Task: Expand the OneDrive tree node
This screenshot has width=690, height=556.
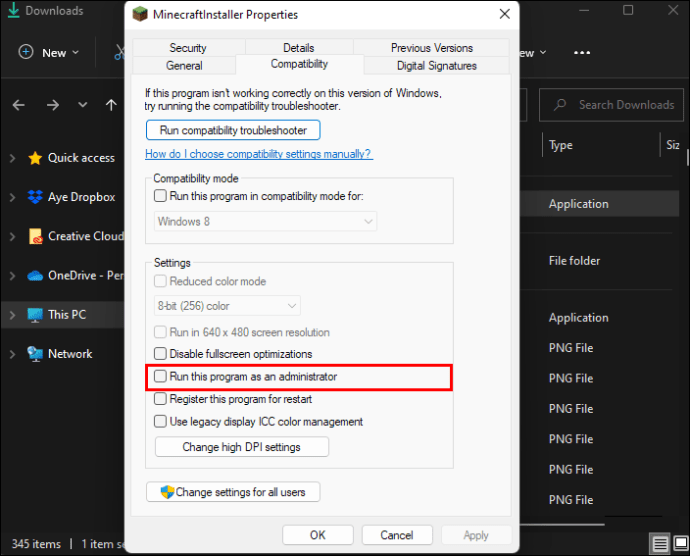Action: click(12, 276)
